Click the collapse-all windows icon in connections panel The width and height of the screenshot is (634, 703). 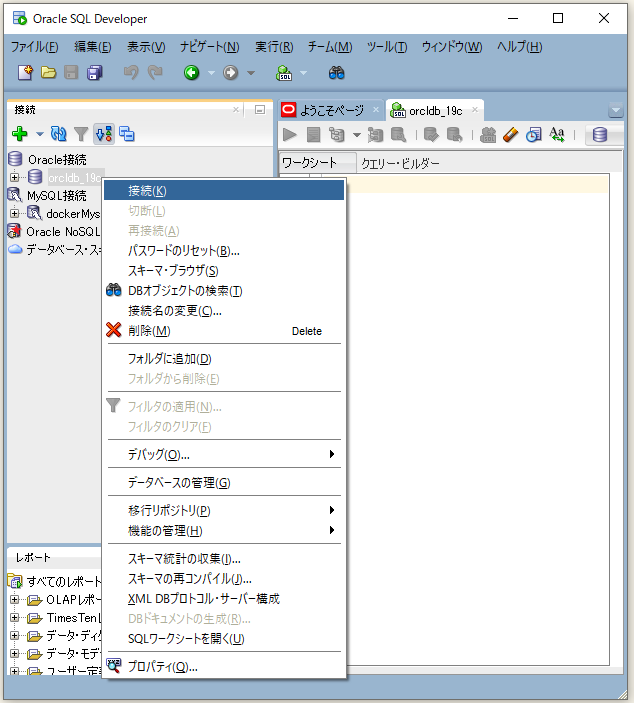tap(127, 134)
